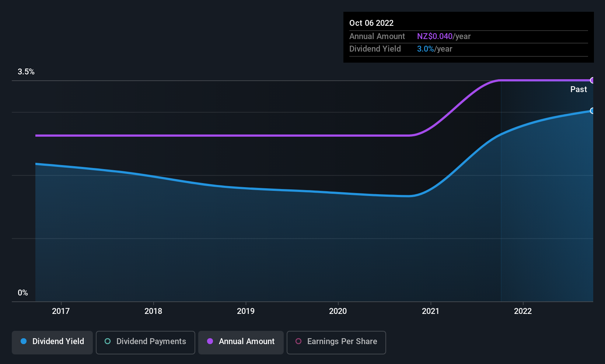
Task: Click the 2017 x-axis label
Action: tap(61, 311)
